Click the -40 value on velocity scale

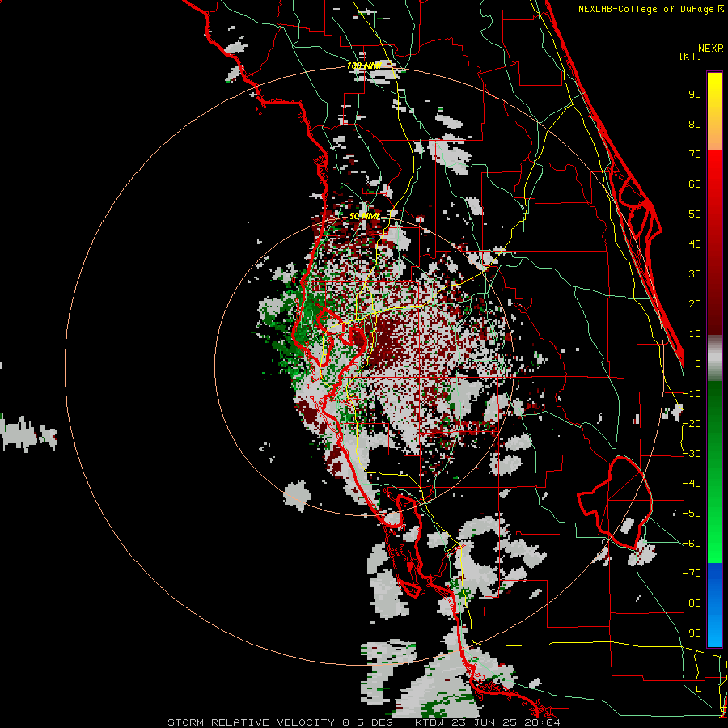692,484
